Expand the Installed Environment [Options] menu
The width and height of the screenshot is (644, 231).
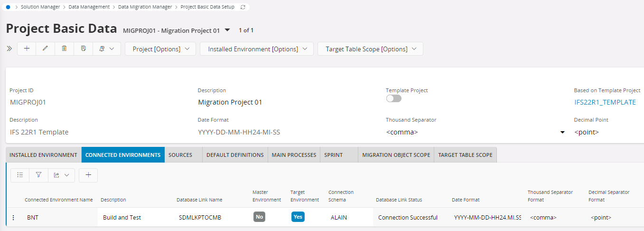[x=256, y=49]
